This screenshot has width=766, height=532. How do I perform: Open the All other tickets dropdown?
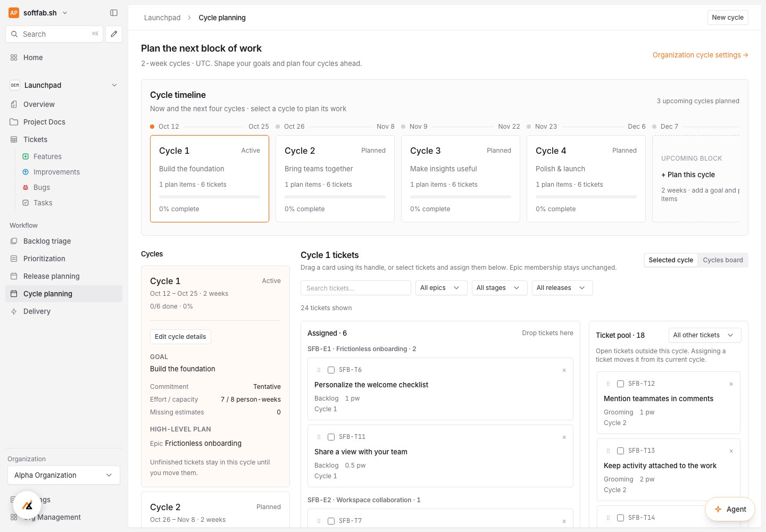(x=705, y=335)
